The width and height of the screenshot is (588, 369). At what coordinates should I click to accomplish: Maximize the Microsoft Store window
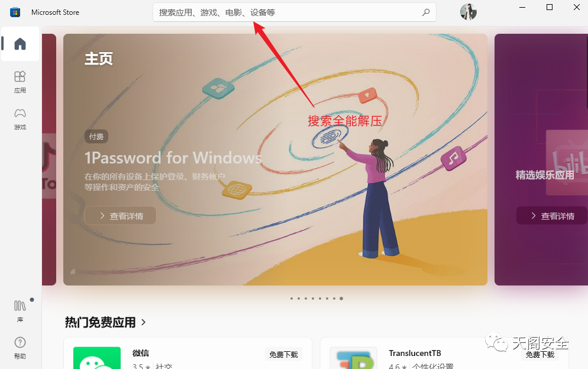tap(550, 7)
